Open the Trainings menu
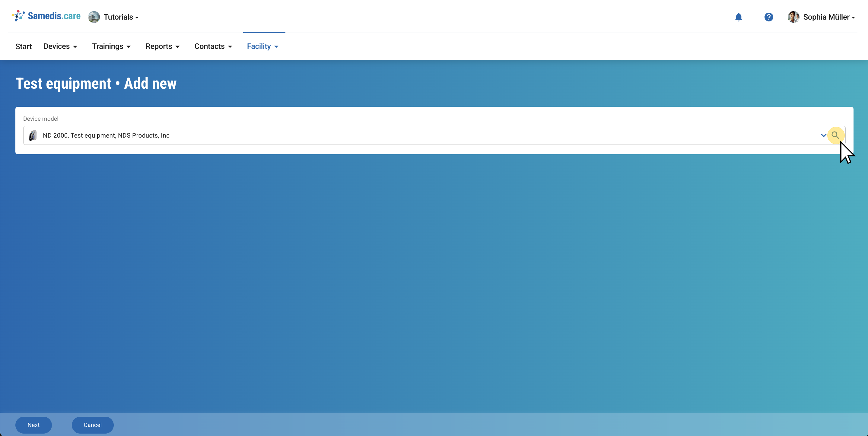This screenshot has width=868, height=436. point(111,46)
